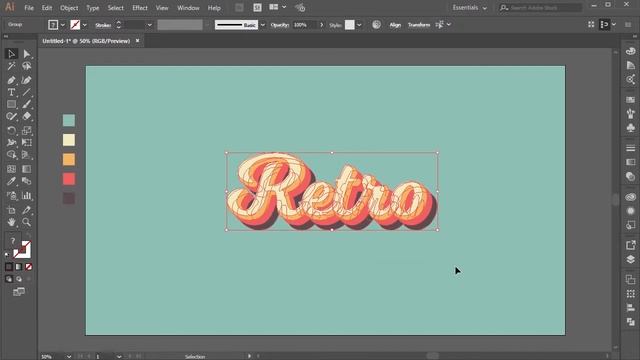
Task: Click the teal color swatch square
Action: pyautogui.click(x=69, y=120)
